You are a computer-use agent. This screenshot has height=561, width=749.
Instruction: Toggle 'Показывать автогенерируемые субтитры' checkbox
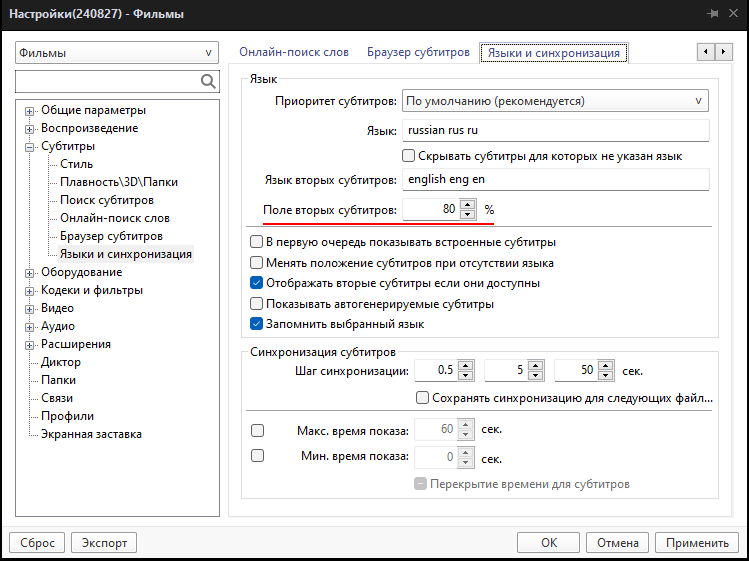click(x=255, y=304)
